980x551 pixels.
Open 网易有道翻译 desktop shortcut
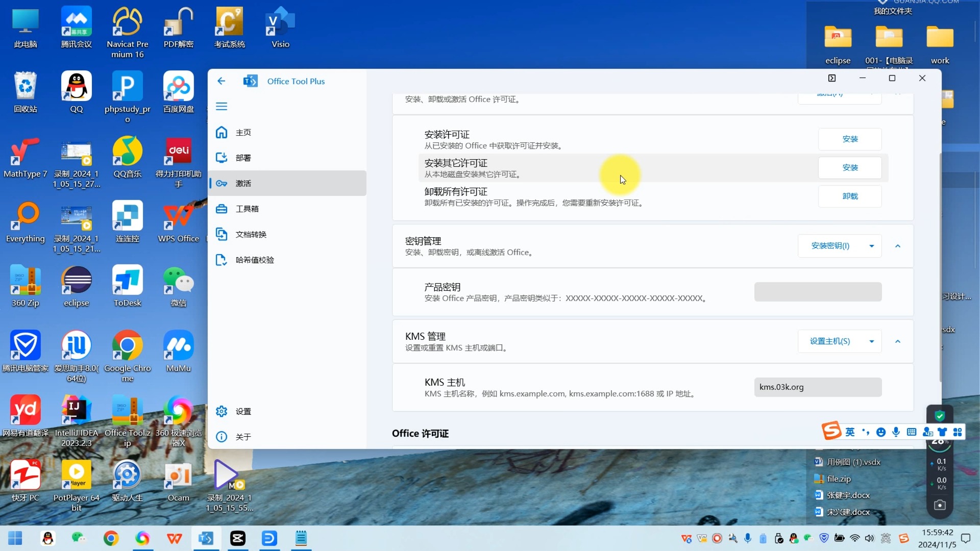click(x=26, y=417)
